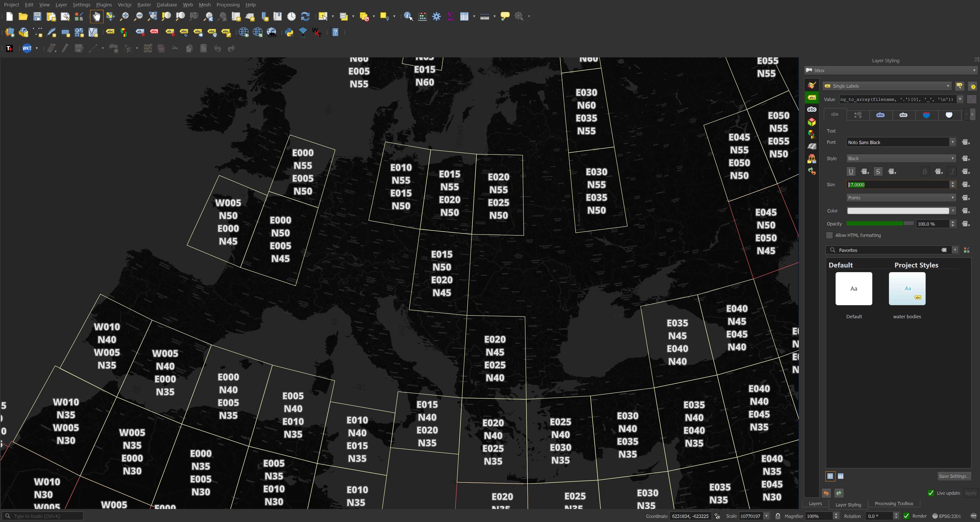Open the Temporal Controller clock icon
Screen dimensions: 980x522
point(291,16)
